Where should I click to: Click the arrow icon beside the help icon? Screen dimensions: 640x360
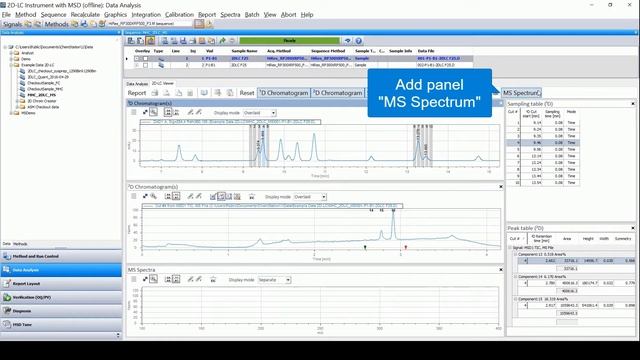(x=347, y=41)
